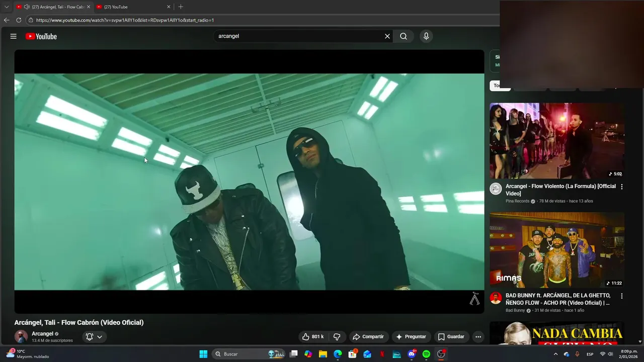Click the taskbar Buscar search box

tap(249, 354)
